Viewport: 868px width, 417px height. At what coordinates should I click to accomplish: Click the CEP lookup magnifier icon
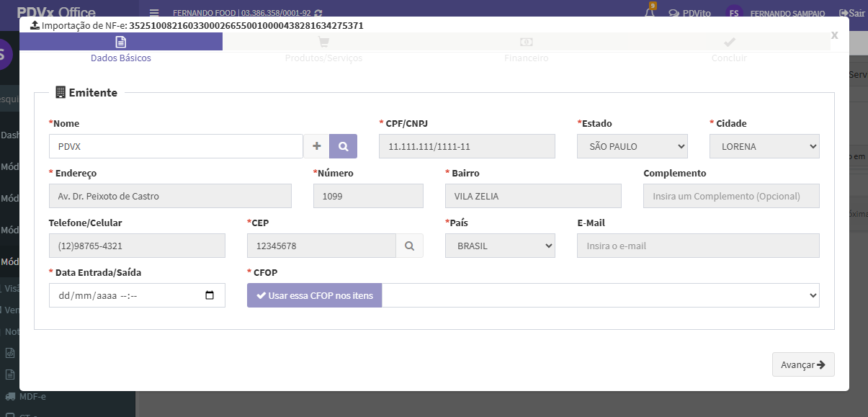(x=409, y=246)
